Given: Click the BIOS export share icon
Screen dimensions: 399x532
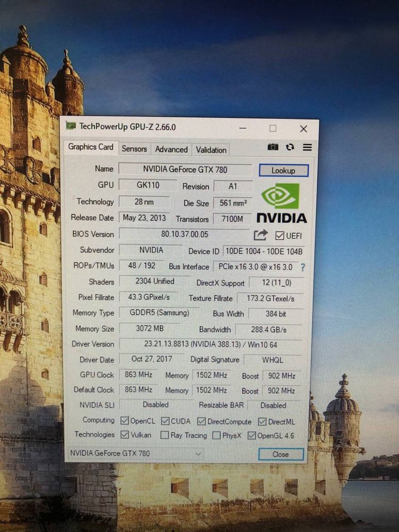Looking at the screenshot, I should click(260, 235).
